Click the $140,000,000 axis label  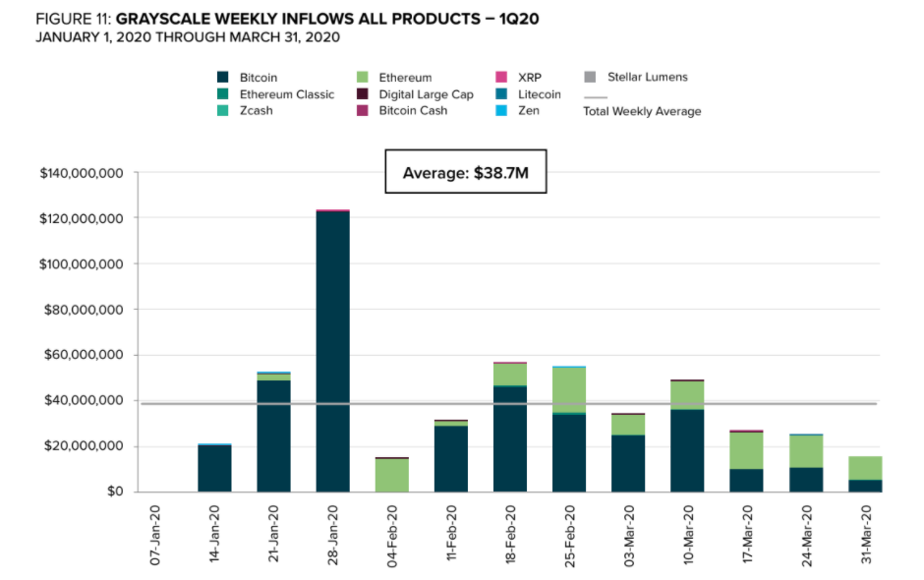[82, 173]
